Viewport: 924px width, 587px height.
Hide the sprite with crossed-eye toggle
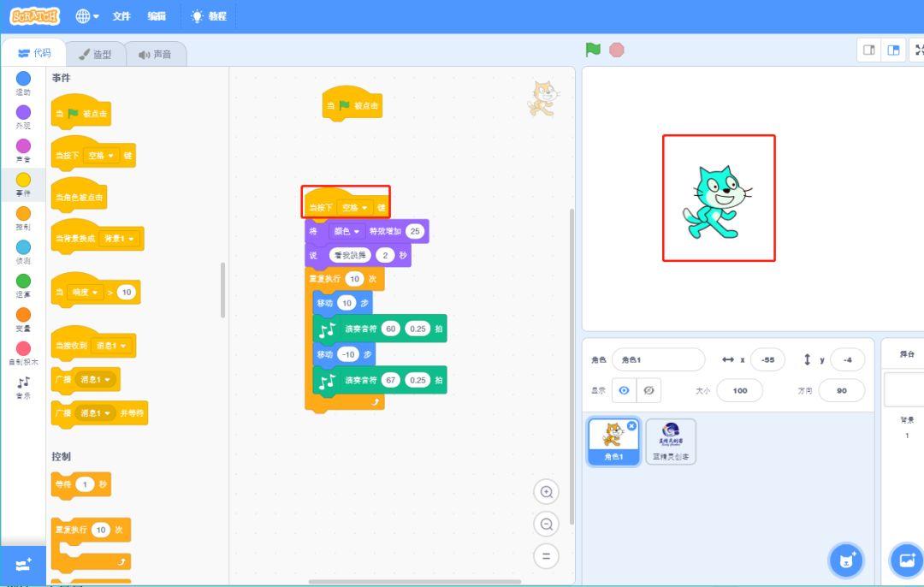pyautogui.click(x=649, y=390)
